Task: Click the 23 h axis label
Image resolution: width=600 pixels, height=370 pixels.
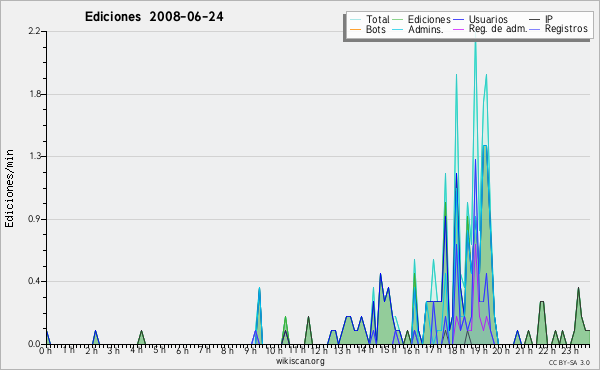Action: (x=570, y=351)
